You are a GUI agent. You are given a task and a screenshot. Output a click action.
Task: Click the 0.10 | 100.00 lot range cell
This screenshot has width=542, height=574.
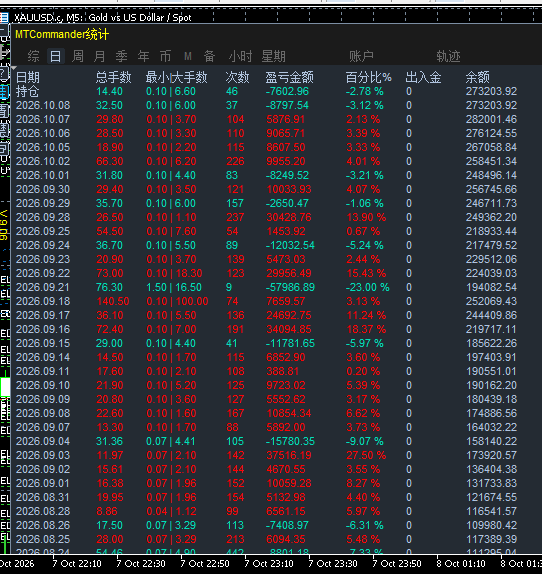[177, 301]
